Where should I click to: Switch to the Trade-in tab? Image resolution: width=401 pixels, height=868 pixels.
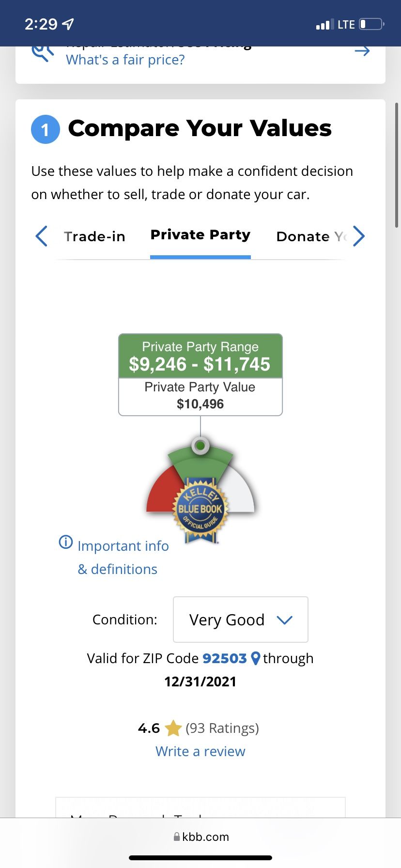(94, 236)
